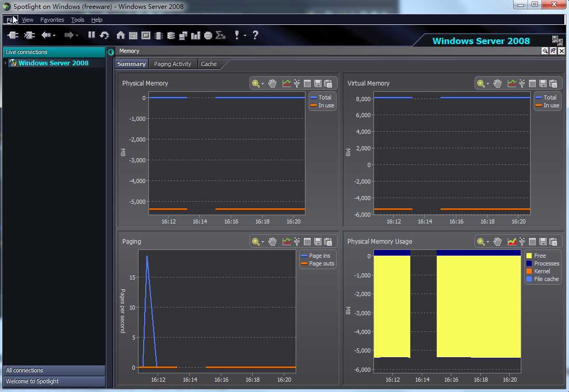Viewport: 569px width, 392px height.
Task: Open the Back arrow history dropdown
Action: [54, 36]
